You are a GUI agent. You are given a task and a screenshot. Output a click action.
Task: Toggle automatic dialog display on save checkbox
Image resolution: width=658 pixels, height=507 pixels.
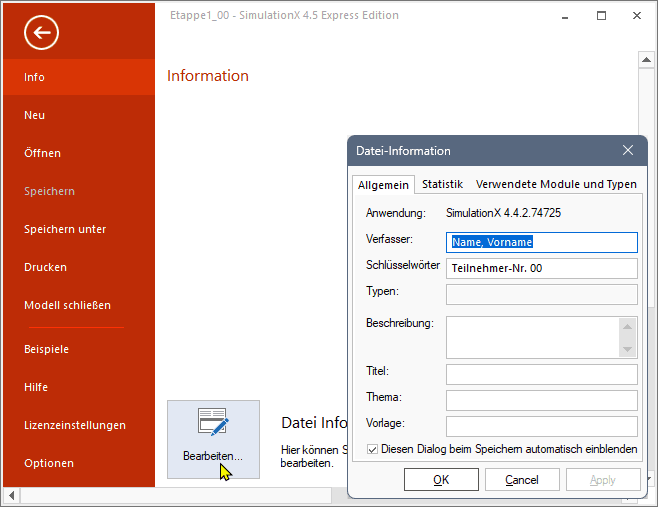click(373, 450)
